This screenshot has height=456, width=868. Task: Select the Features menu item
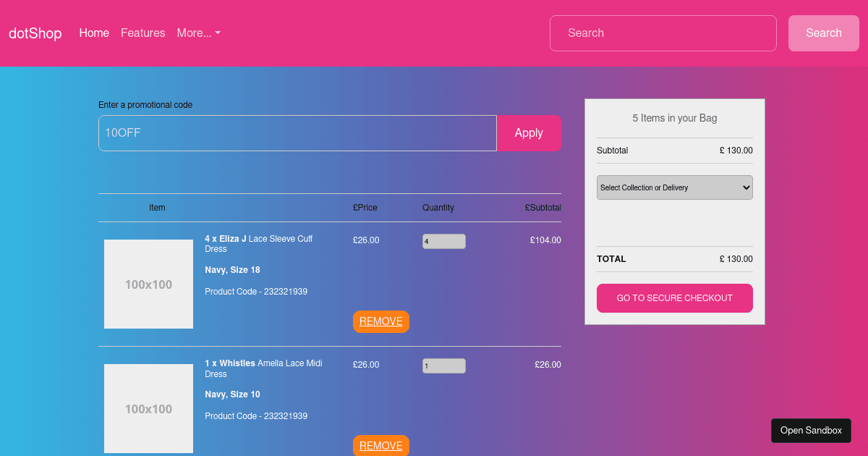142,33
